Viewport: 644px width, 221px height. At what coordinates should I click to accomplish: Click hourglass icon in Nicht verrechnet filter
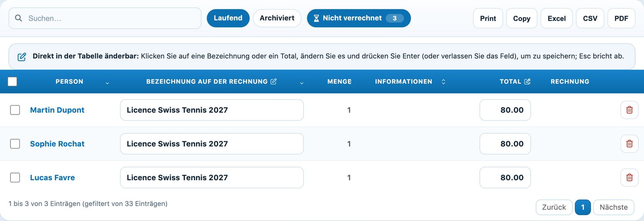[x=316, y=18]
